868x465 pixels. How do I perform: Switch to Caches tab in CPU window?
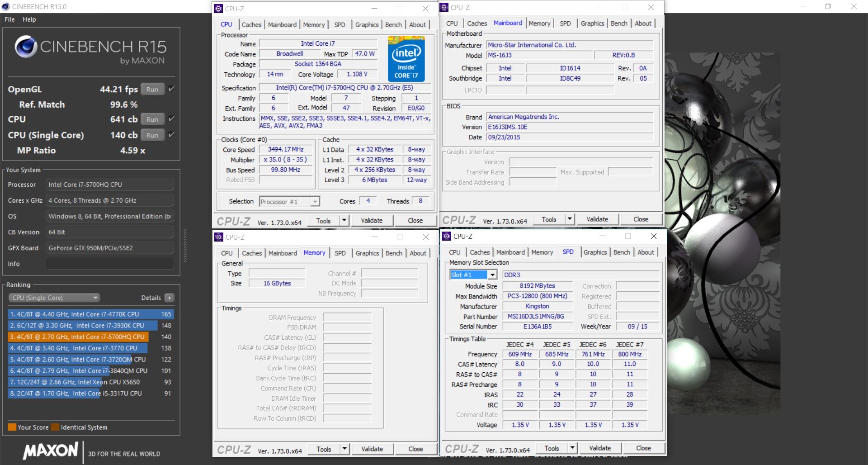click(251, 25)
